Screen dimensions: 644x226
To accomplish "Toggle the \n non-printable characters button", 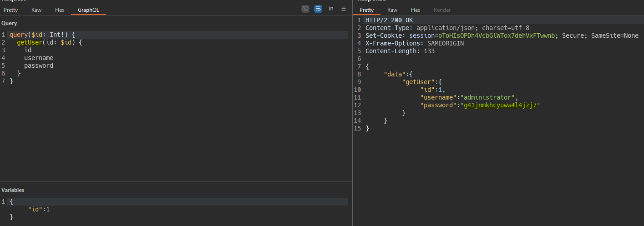I will [331, 9].
